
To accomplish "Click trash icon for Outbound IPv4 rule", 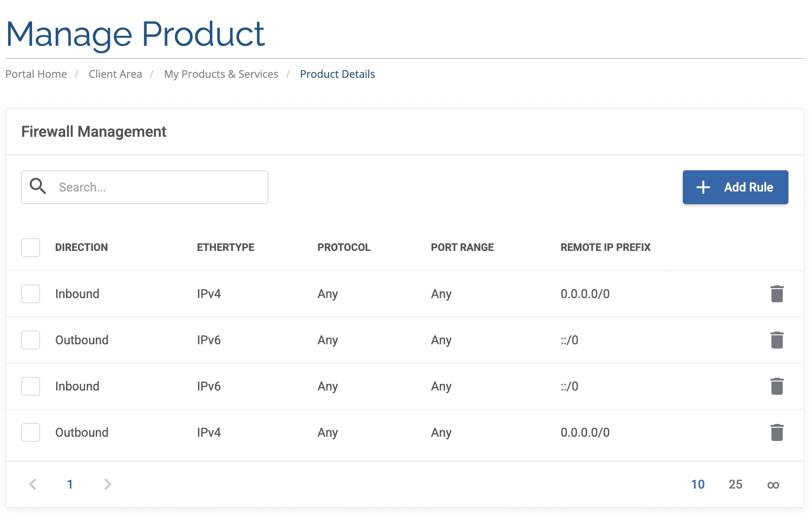I will [x=777, y=432].
